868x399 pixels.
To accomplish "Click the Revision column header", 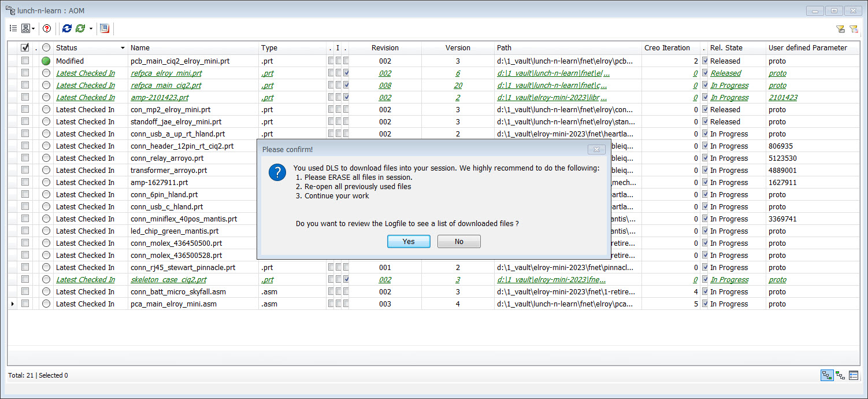I will click(x=385, y=48).
